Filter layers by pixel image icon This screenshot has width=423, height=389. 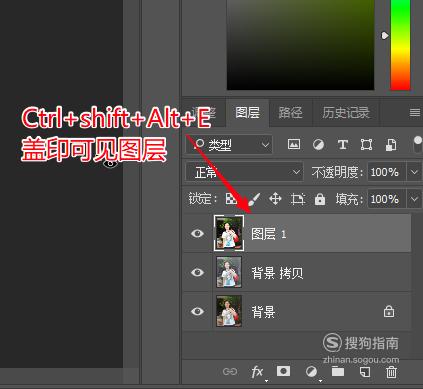[294, 144]
